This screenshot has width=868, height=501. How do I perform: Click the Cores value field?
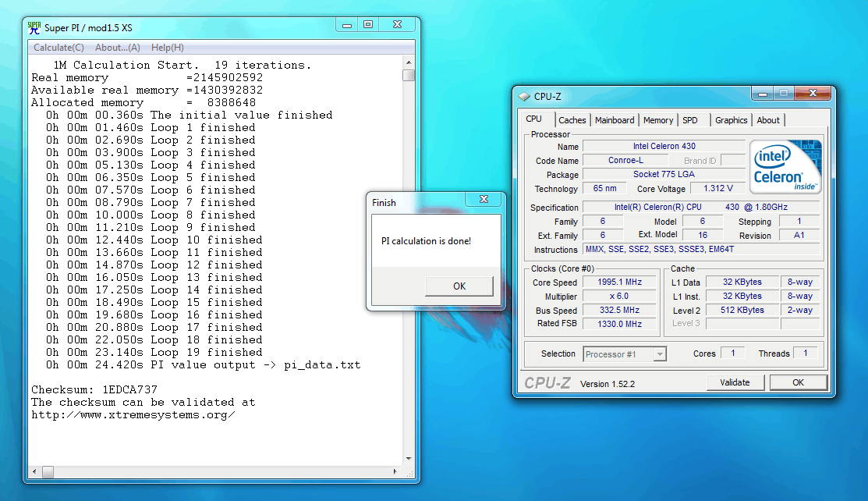[x=733, y=353]
